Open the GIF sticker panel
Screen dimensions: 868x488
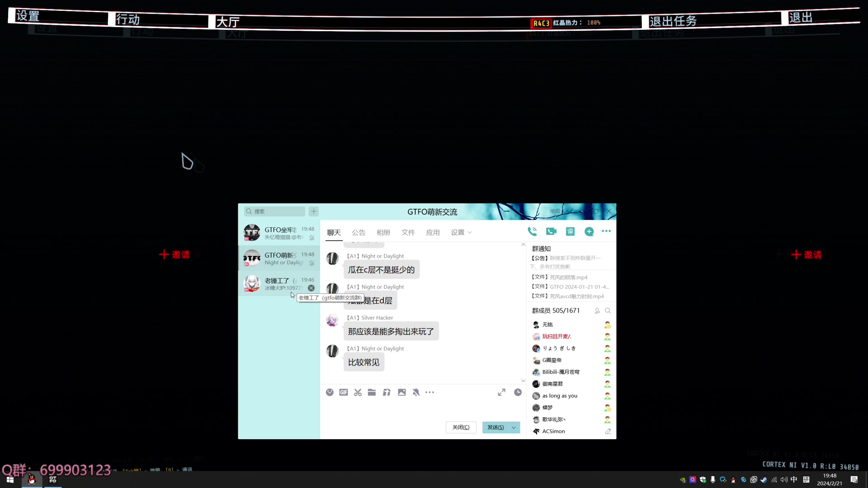pos(344,392)
